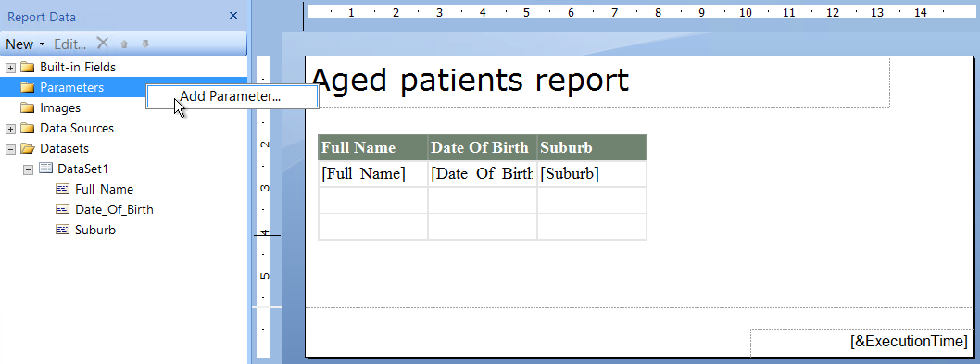
Task: Select the Parameters folder icon
Action: [27, 88]
